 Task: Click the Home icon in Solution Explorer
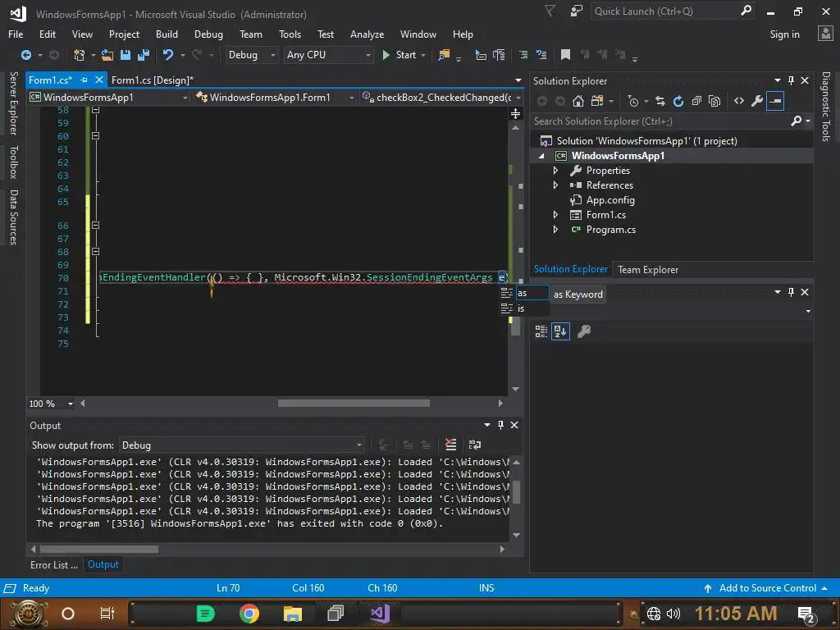(578, 101)
